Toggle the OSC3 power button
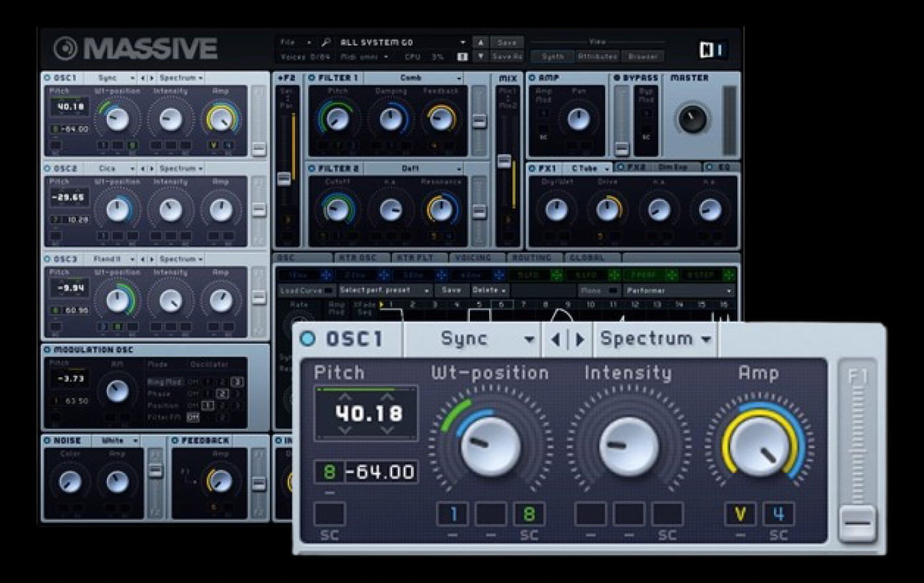Image resolution: width=924 pixels, height=583 pixels. (x=47, y=259)
